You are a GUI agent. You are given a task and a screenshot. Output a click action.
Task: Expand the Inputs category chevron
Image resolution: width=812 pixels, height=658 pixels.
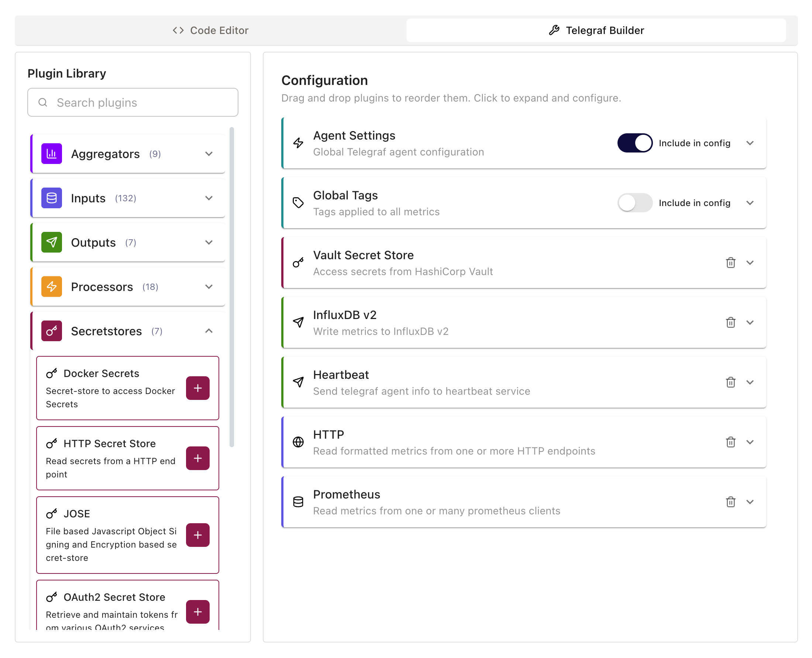[209, 198]
